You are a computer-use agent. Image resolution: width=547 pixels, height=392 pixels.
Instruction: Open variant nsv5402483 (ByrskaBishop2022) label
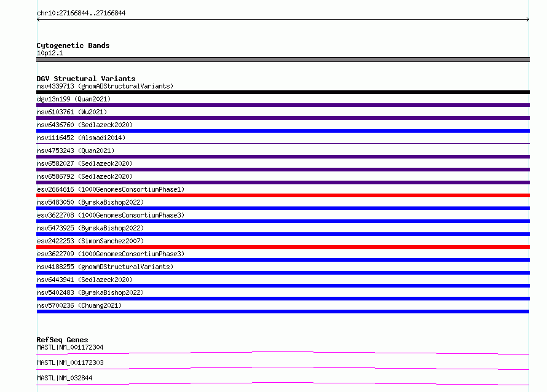[x=90, y=292]
